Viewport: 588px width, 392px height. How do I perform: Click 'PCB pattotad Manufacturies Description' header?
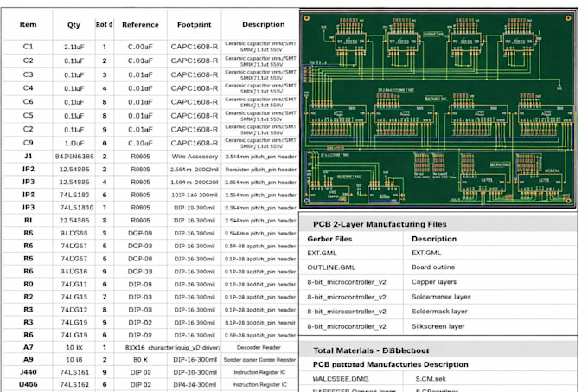(390, 364)
